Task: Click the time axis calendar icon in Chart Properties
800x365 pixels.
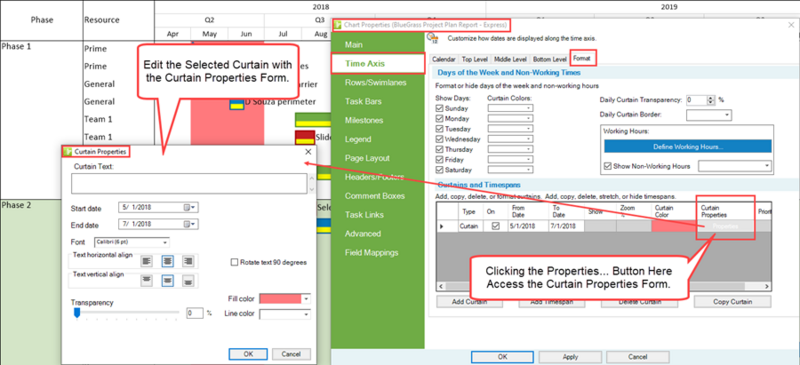Action: tap(433, 38)
